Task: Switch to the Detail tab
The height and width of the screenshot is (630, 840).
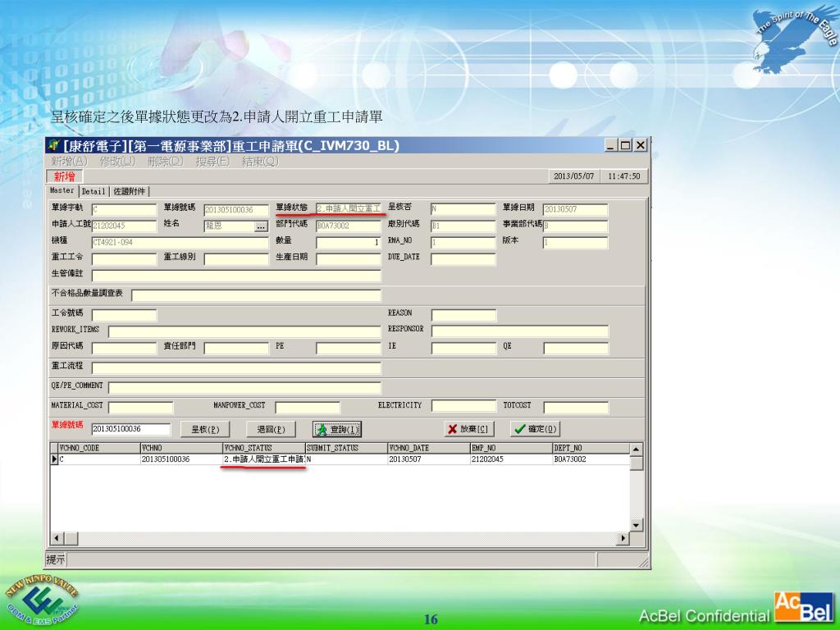Action: (x=94, y=191)
